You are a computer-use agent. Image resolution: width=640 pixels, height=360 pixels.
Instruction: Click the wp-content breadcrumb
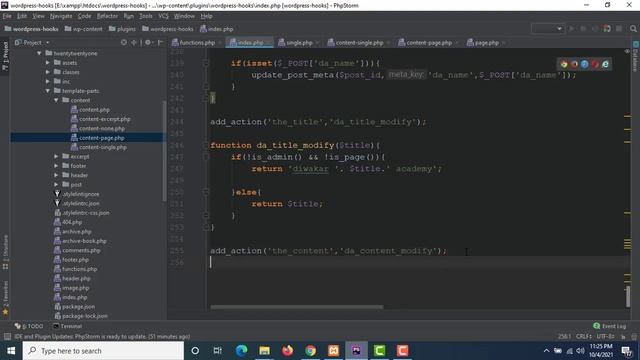tap(84, 29)
